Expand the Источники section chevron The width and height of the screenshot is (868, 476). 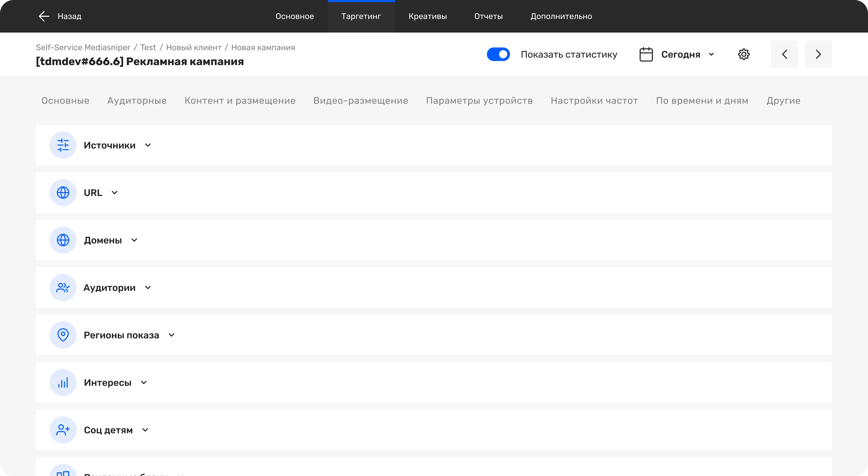click(x=148, y=145)
